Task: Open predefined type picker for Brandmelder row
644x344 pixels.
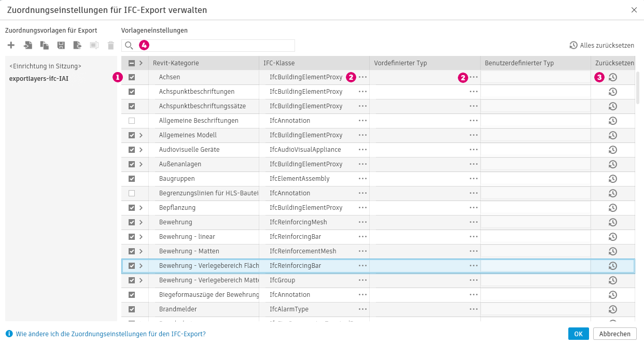Action: tap(473, 309)
